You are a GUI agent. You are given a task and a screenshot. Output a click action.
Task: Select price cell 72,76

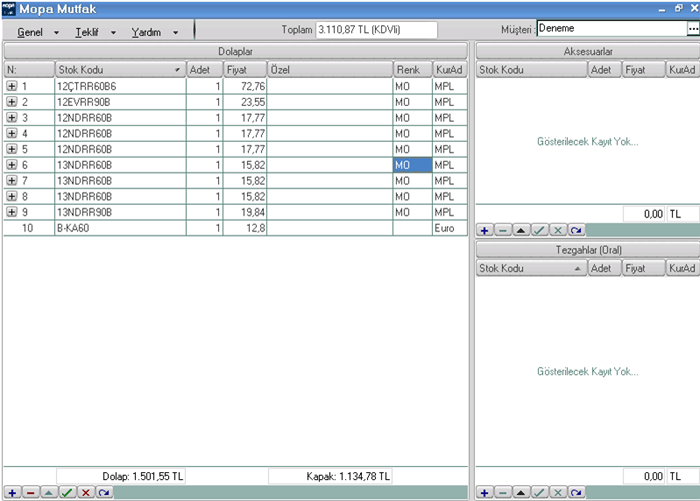[x=245, y=86]
